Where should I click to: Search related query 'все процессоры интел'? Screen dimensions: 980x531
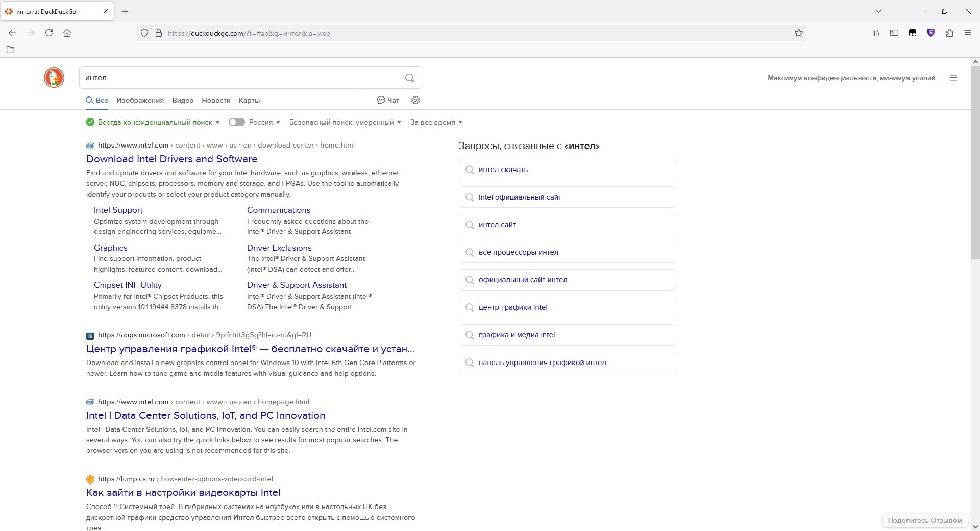(568, 252)
